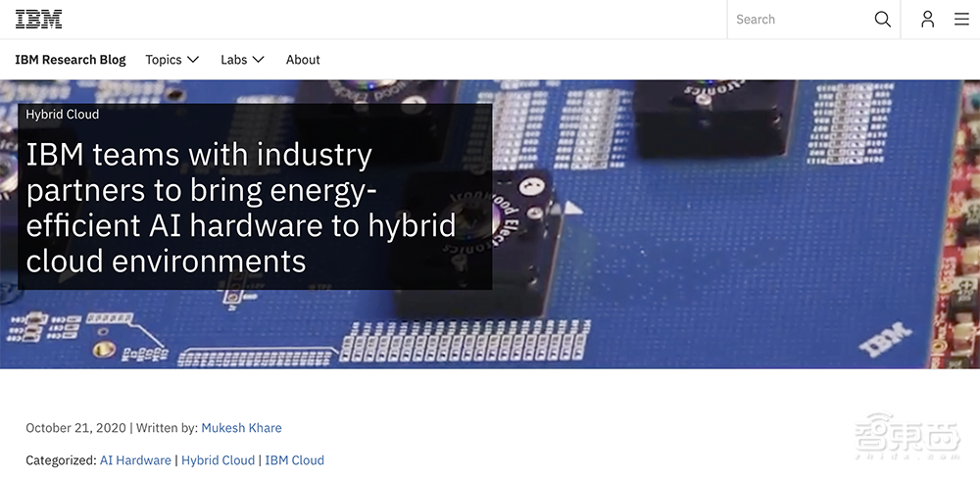The width and height of the screenshot is (980, 478).
Task: Select the Labs menu label
Action: tap(234, 60)
